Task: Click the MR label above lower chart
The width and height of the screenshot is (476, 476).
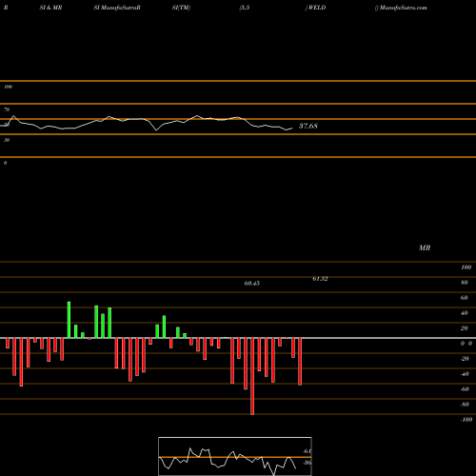Action: 425,248
